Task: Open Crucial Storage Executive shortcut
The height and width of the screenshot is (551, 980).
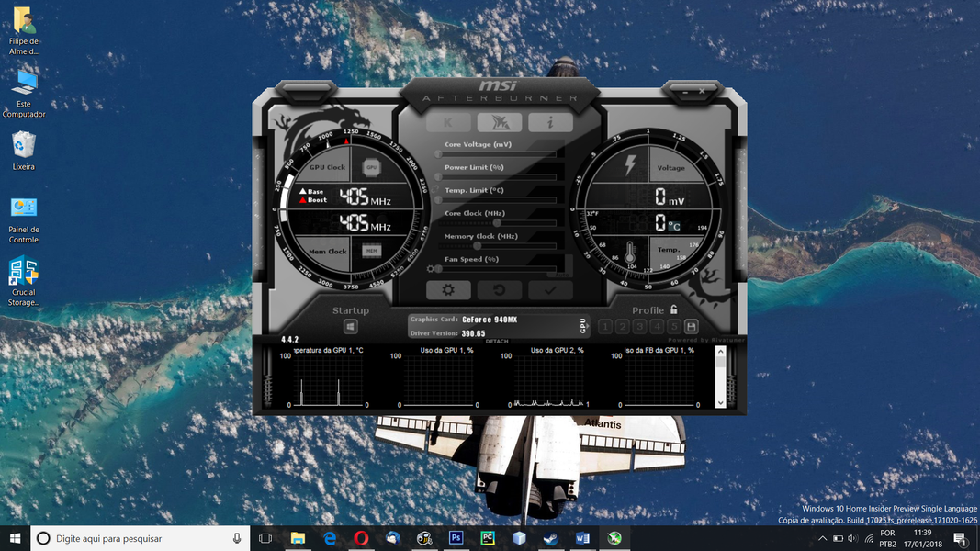Action: tap(24, 281)
